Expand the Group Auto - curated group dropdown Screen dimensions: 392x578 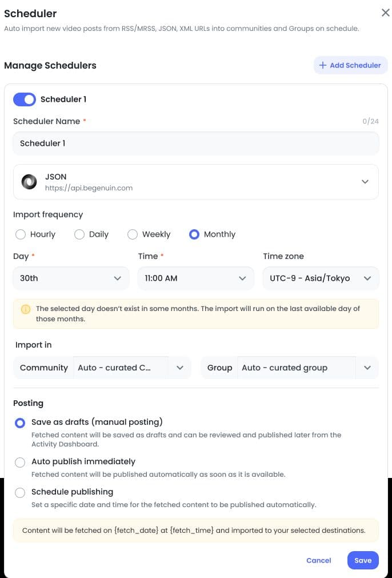[x=290, y=368]
